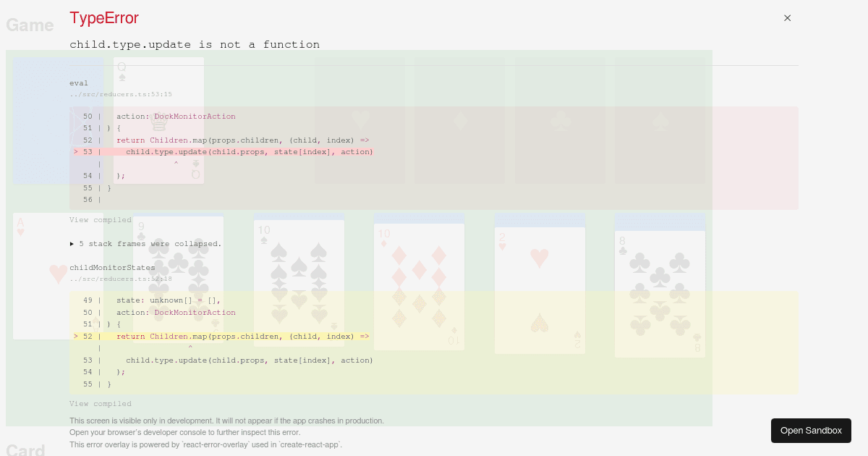Dismiss the TypeError overlay with the X
This screenshot has width=868, height=456.
(x=787, y=18)
